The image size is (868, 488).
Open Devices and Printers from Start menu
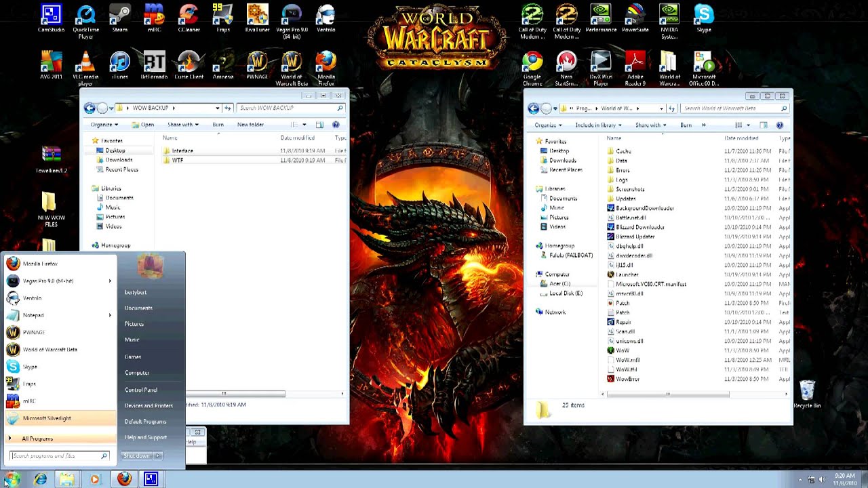point(149,405)
